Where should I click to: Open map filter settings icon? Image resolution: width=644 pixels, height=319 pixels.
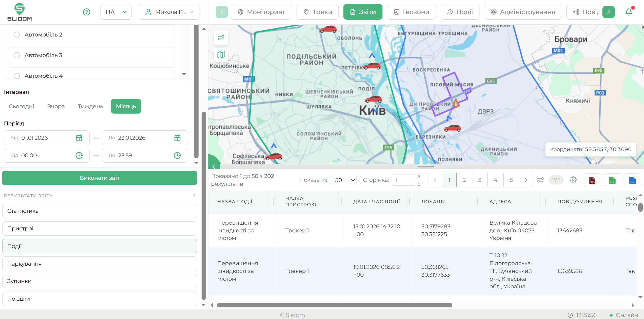tap(221, 38)
